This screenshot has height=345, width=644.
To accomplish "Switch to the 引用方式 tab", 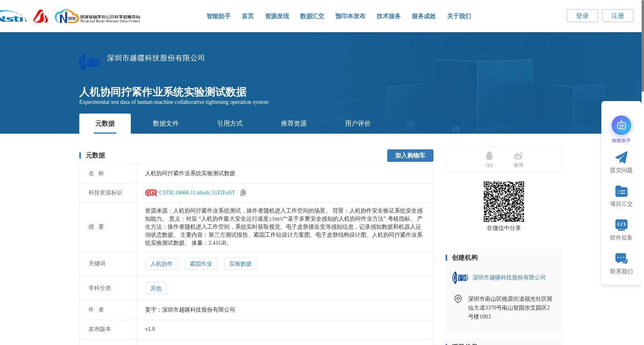I will pyautogui.click(x=230, y=124).
